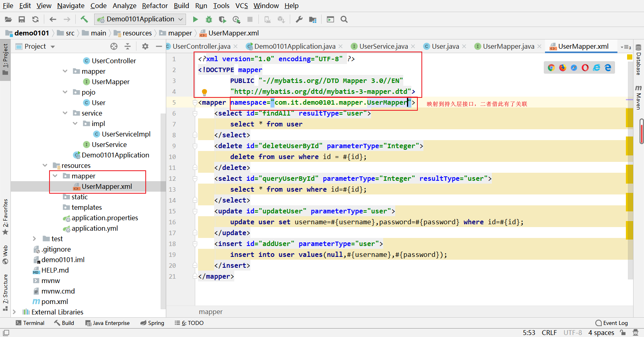Open the Demo0101Application run configuration dropdown
This screenshot has height=337, width=644.
point(140,19)
